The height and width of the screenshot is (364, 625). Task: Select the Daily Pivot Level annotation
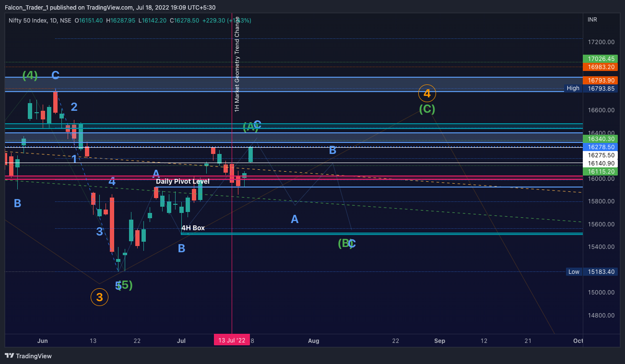click(x=183, y=181)
